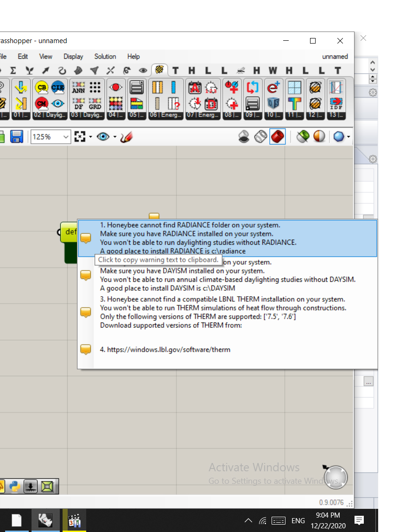Toggle wireframe preview mode
The height and width of the screenshot is (532, 393).
(x=260, y=137)
